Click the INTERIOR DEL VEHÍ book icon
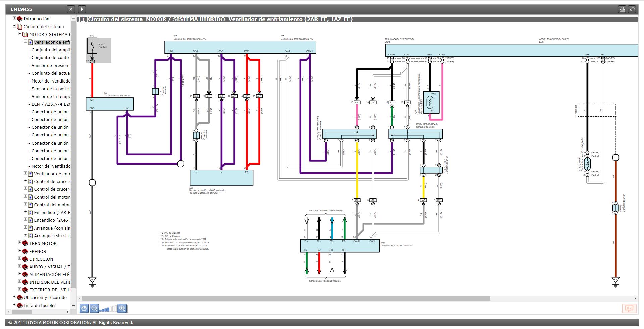 [x=25, y=282]
